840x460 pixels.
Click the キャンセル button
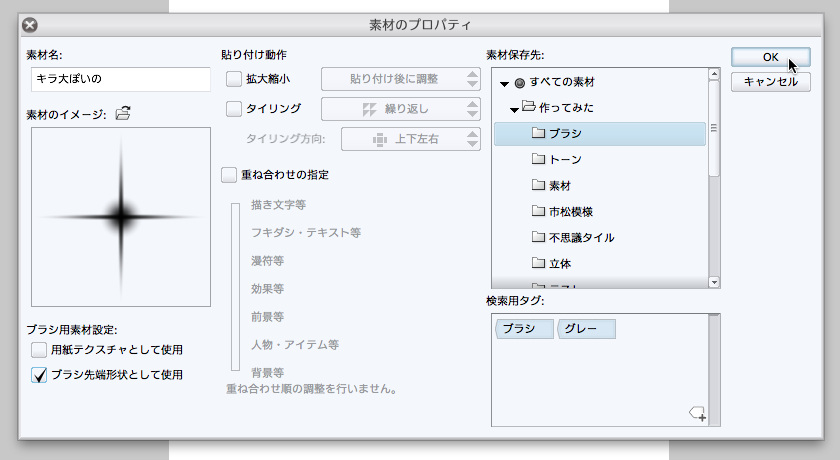pos(770,82)
